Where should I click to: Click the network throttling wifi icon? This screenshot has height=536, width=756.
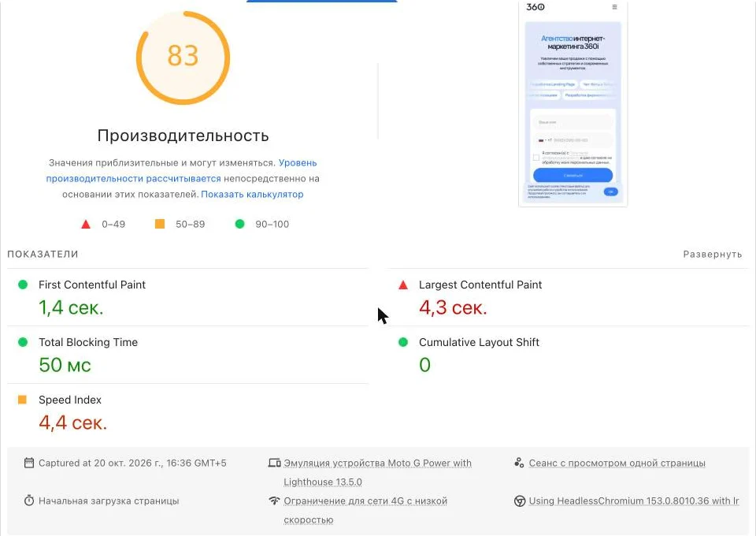click(x=274, y=501)
